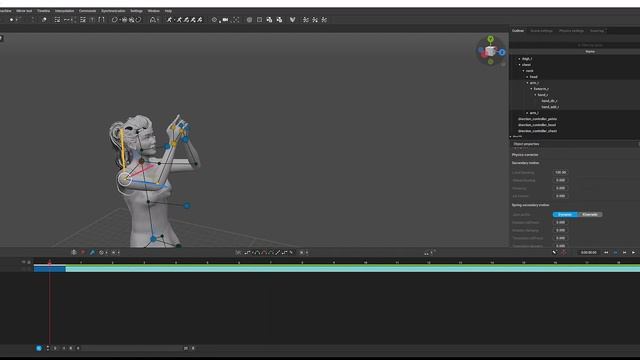
Task: Open the Mirror tool menu
Action: click(24, 11)
